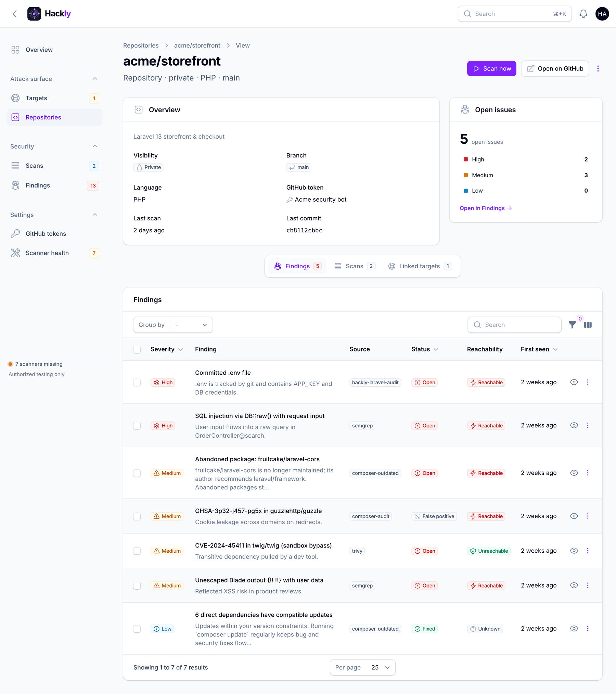
Task: Check the Committed .env file row
Action: pos(137,382)
